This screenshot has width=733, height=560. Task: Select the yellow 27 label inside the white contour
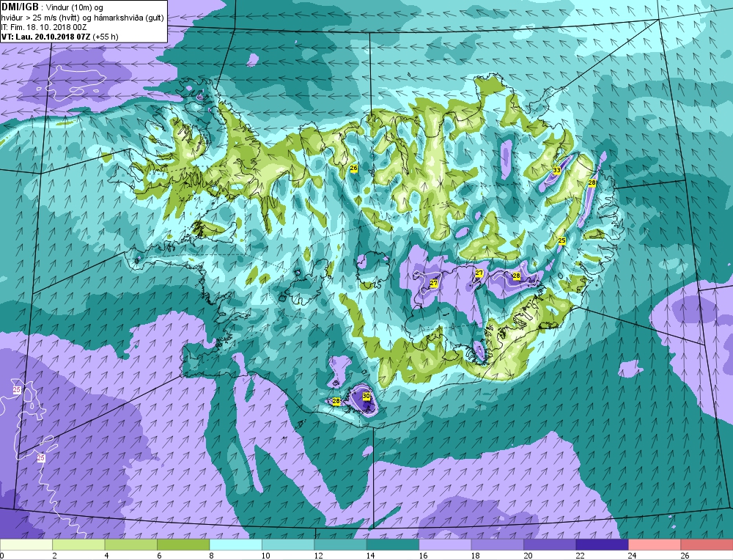pyautogui.click(x=434, y=283)
